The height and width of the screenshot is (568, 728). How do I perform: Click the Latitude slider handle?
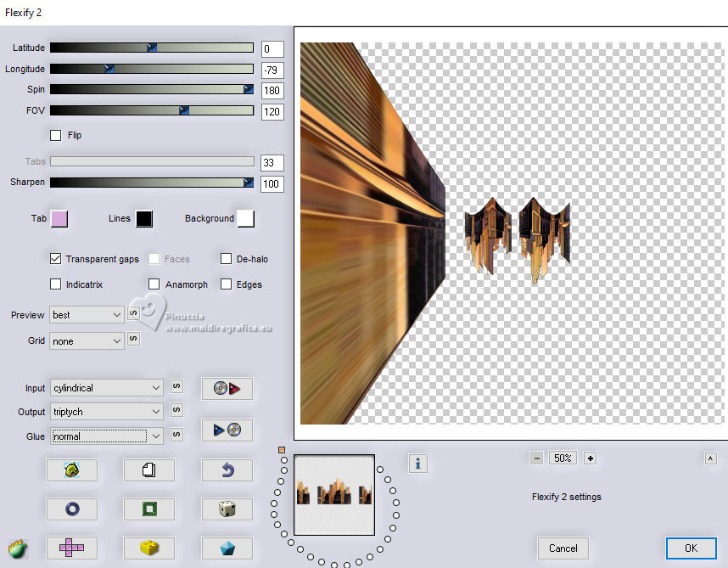[x=152, y=48]
